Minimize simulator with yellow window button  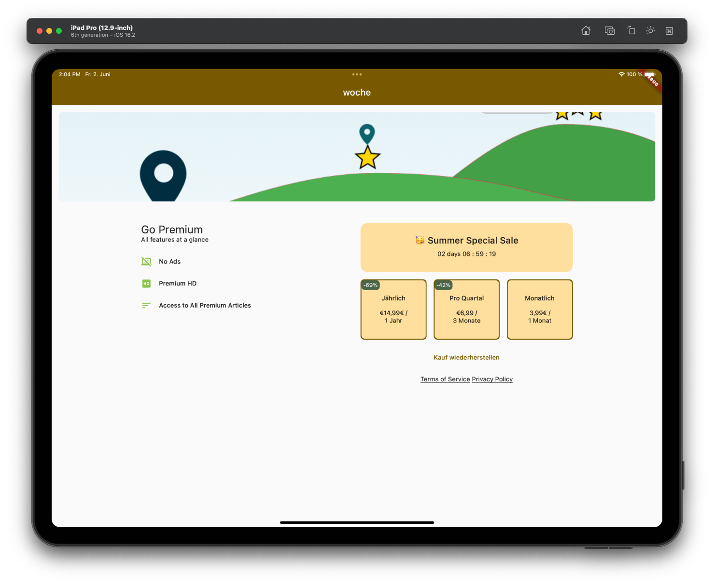pyautogui.click(x=49, y=31)
